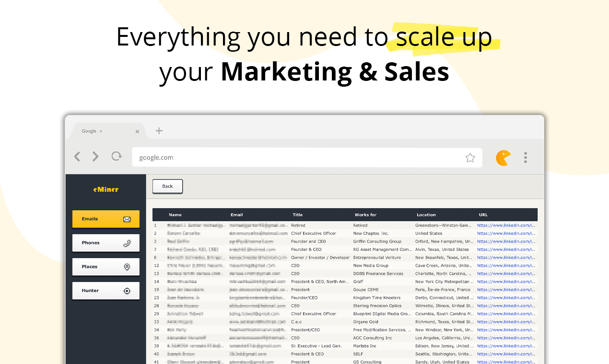Select 'Kingdom Time Kneelers' company cell
Screen dimensions: 609x364
377,297
